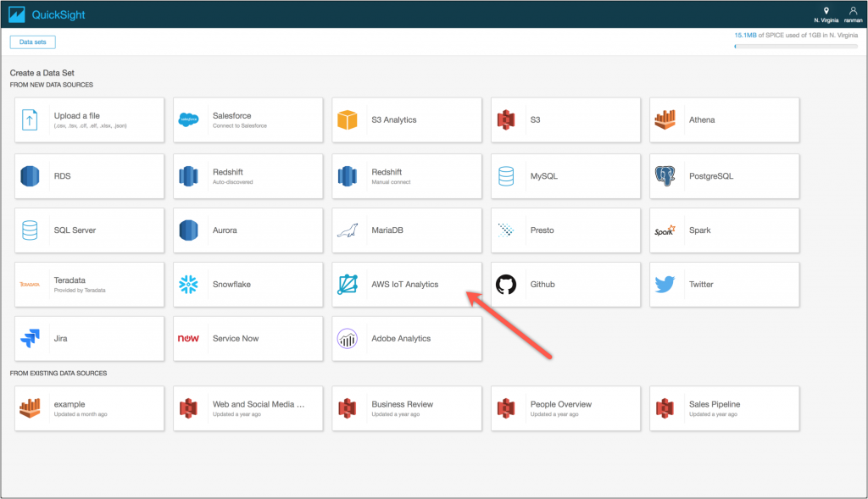Click Connect to Salesforce subtitle
The image size is (868, 499).
(240, 126)
